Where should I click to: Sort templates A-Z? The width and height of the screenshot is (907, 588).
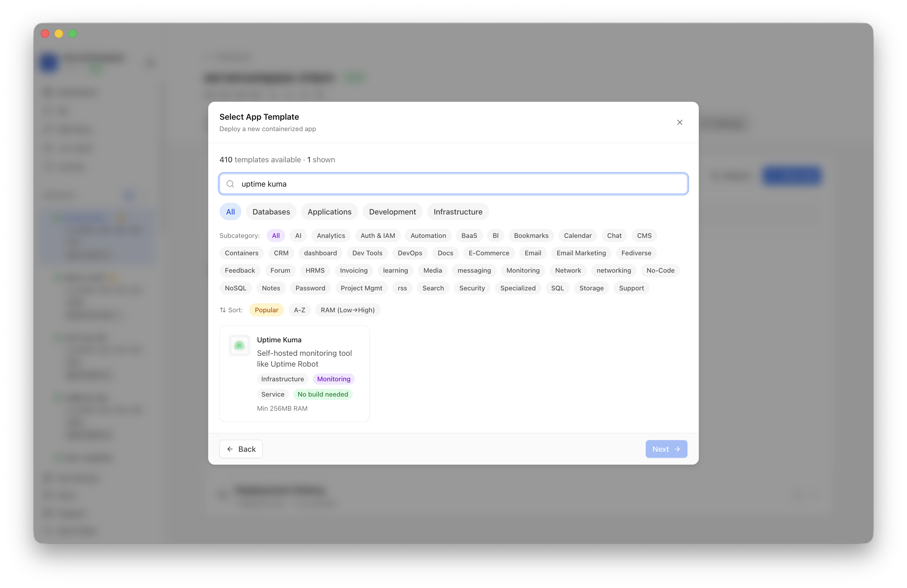(299, 310)
